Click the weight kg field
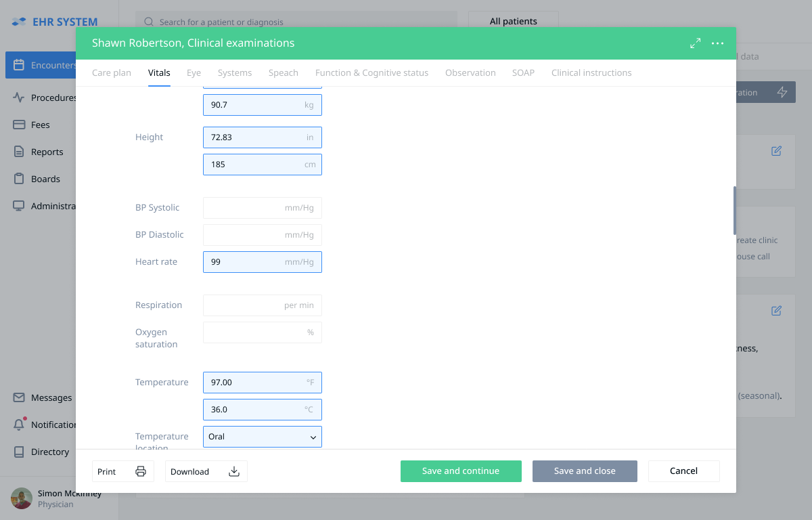Viewport: 812px width, 520px height. point(263,105)
